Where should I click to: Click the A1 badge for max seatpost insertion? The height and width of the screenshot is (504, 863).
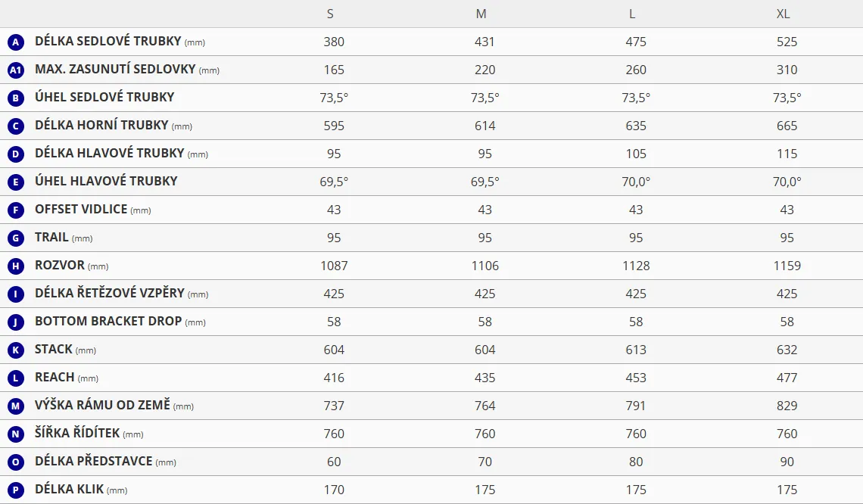click(x=16, y=70)
